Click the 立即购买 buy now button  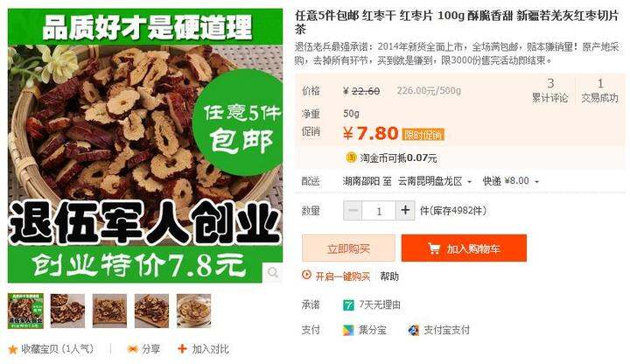tap(348, 248)
